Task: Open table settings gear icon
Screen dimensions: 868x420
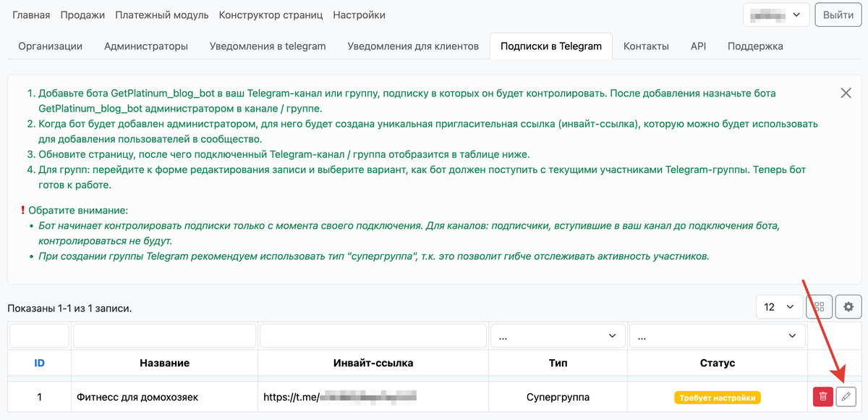Action: pyautogui.click(x=848, y=306)
